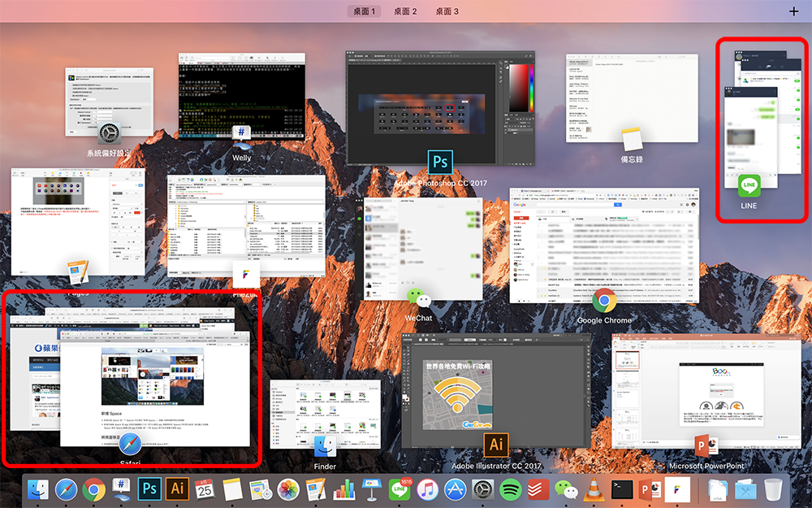The width and height of the screenshot is (812, 508).
Task: Launch Pages from the Dock
Action: point(317,489)
